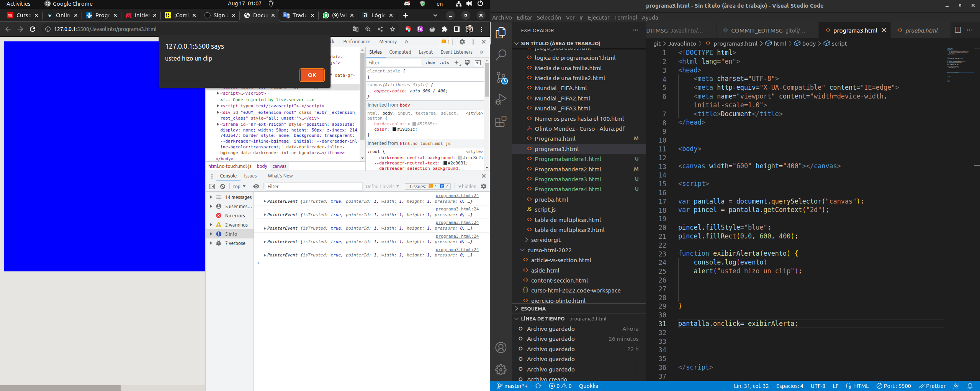The image size is (980, 391).
Task: Collapse the LÍNEA DE TIEMPO section
Action: pos(579,319)
